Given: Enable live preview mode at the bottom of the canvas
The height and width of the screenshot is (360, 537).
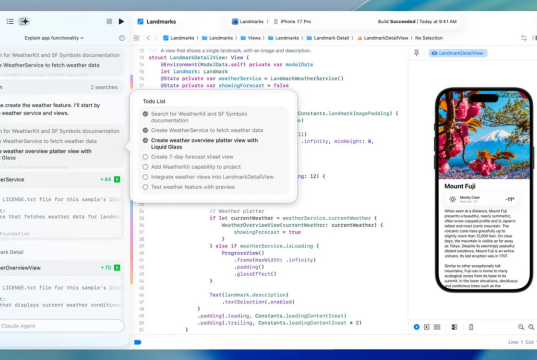Looking at the screenshot, I should tap(416, 327).
